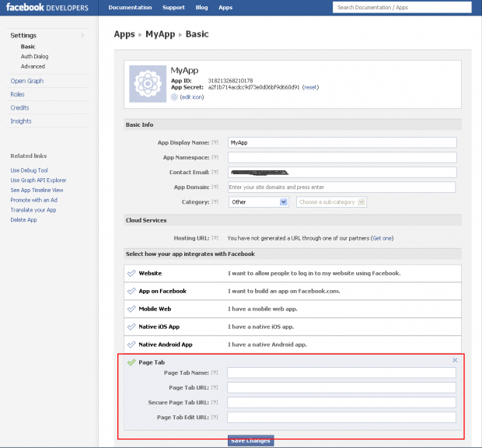The width and height of the screenshot is (482, 448).
Task: Open help for Hosting URL
Action: tap(215, 238)
